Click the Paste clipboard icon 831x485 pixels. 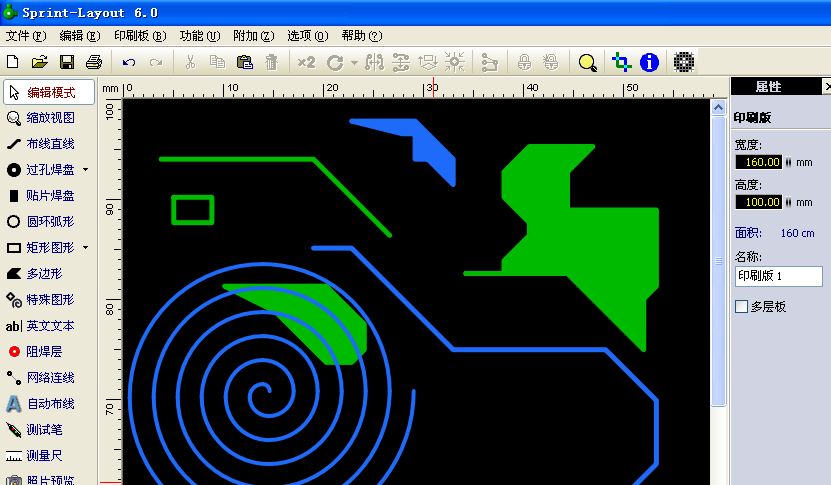coord(244,62)
